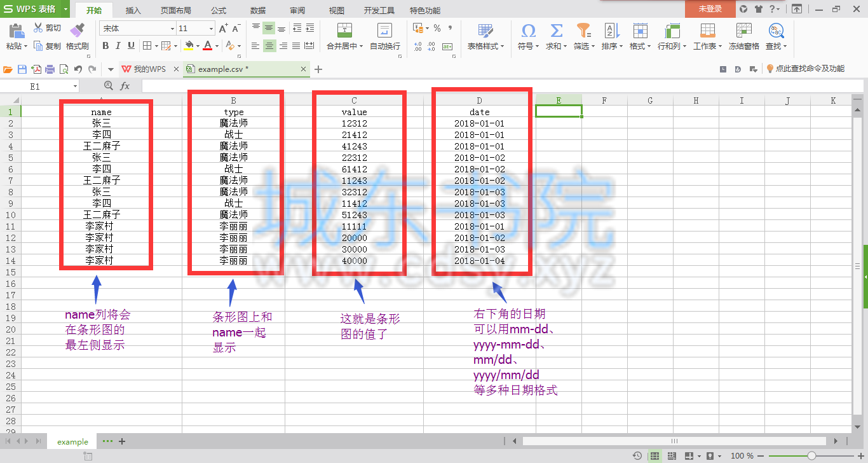
Task: Click 点此查找命令及功能 search link
Action: pyautogui.click(x=805, y=69)
